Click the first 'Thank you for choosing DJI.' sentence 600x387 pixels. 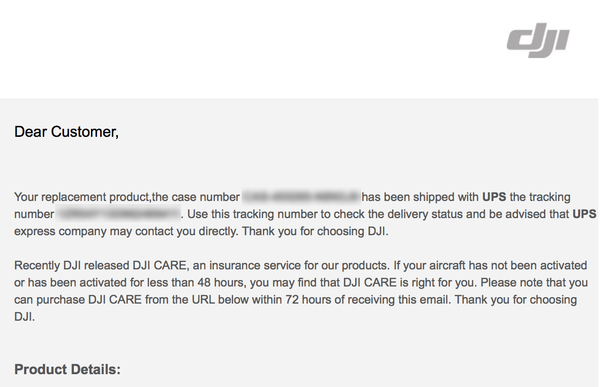(x=315, y=231)
